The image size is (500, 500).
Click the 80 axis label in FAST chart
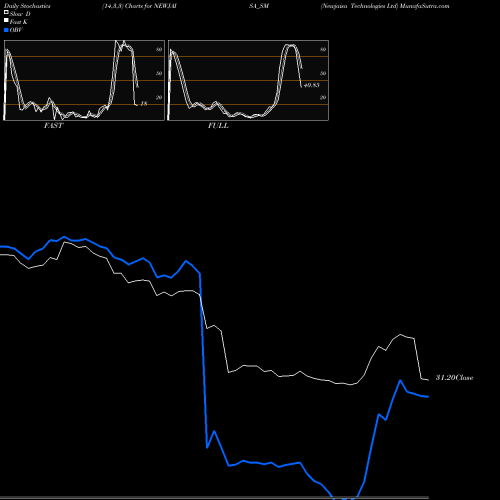point(159,50)
